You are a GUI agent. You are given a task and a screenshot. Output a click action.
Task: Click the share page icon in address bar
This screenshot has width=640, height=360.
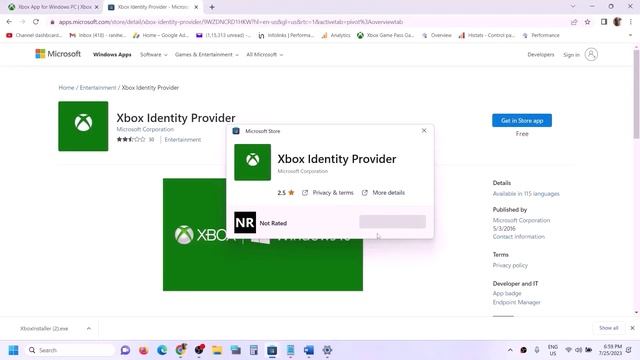[574, 22]
